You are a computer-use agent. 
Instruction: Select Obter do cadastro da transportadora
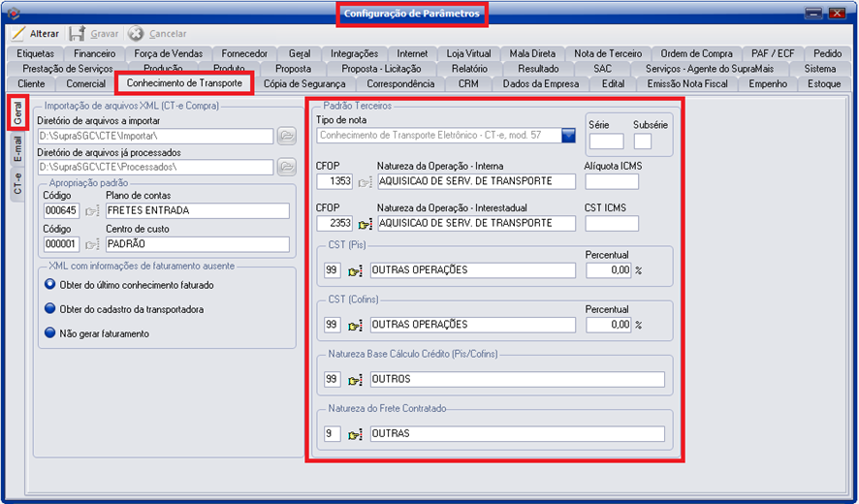coord(49,309)
